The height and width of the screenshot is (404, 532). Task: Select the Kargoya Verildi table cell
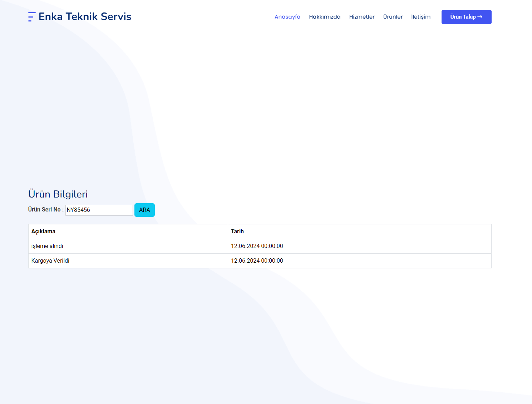coord(50,261)
